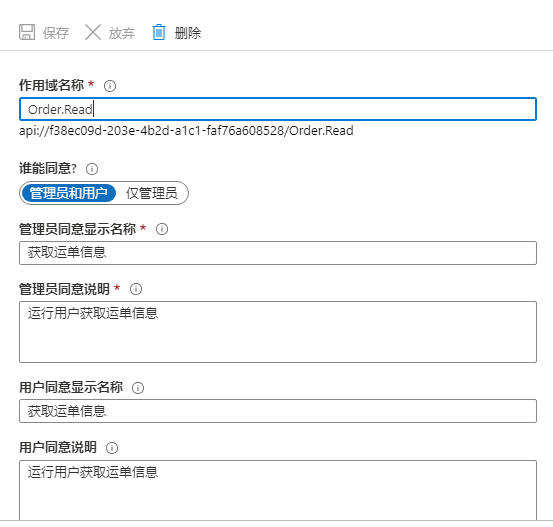Open info tooltip beside 管理员同意说明
Screen dimensions: 553x527
136,289
